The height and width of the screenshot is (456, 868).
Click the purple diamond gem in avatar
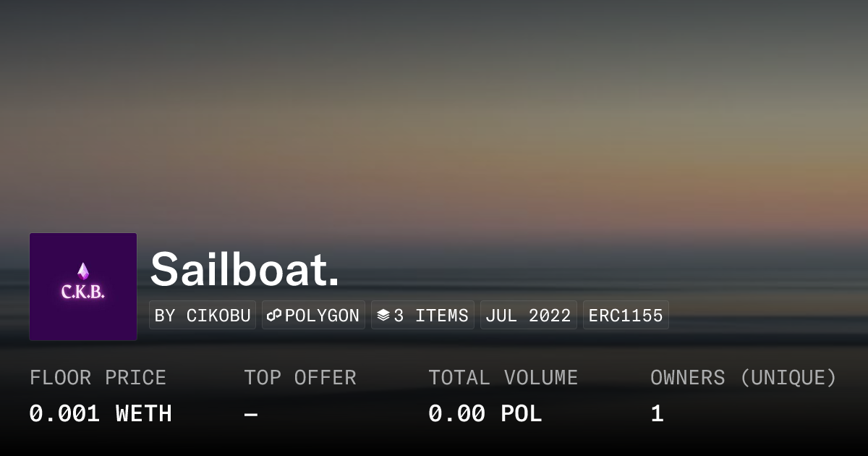83,271
